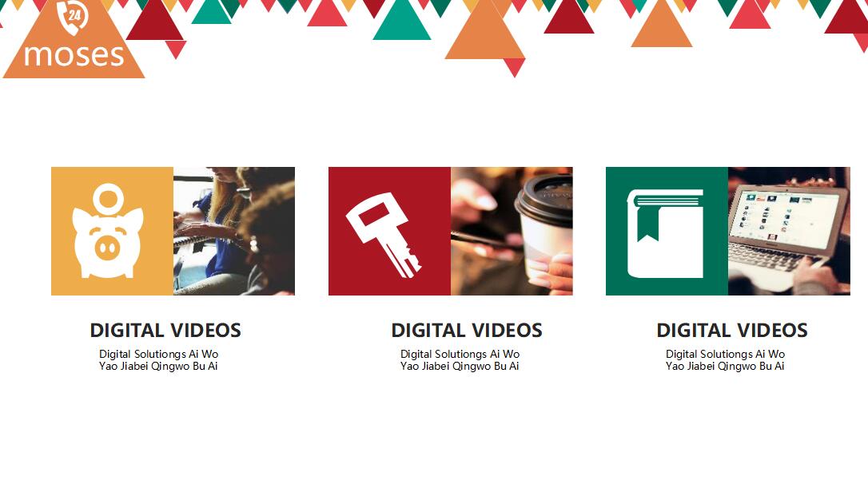868x480 pixels.
Task: Open the laptop screen photo
Action: pos(789,231)
